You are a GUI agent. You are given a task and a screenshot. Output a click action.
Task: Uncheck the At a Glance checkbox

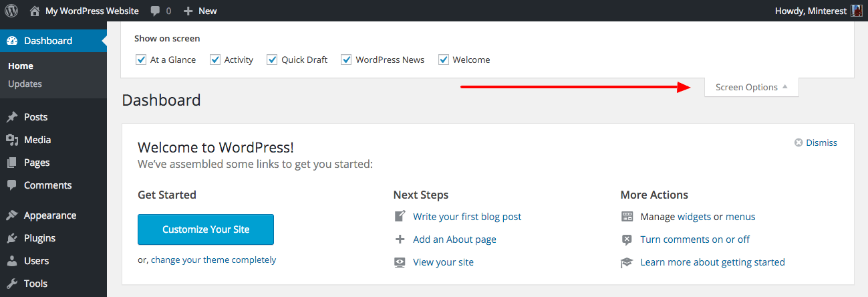[141, 60]
